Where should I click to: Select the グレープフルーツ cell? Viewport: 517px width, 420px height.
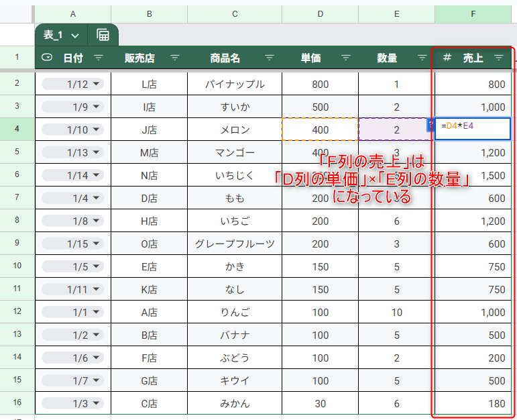click(x=235, y=244)
